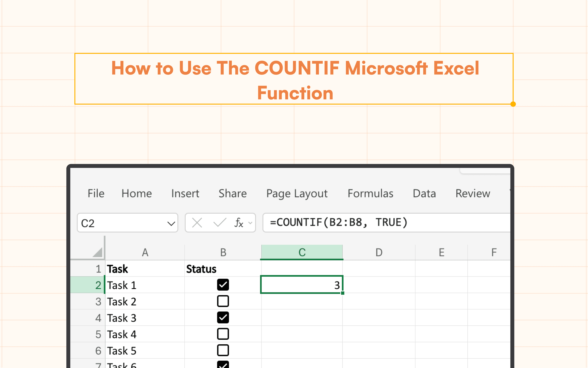This screenshot has height=368, width=588.
Task: Open the Share tab
Action: [x=233, y=194]
